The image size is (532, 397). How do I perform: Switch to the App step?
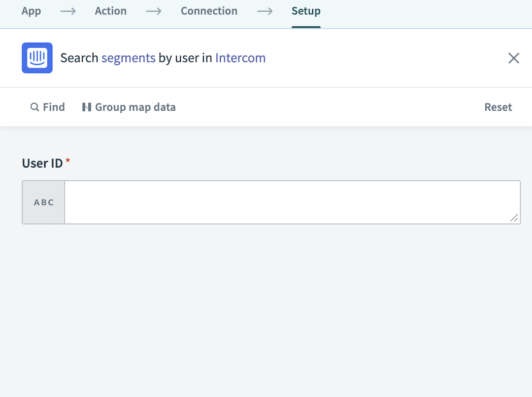tap(31, 11)
